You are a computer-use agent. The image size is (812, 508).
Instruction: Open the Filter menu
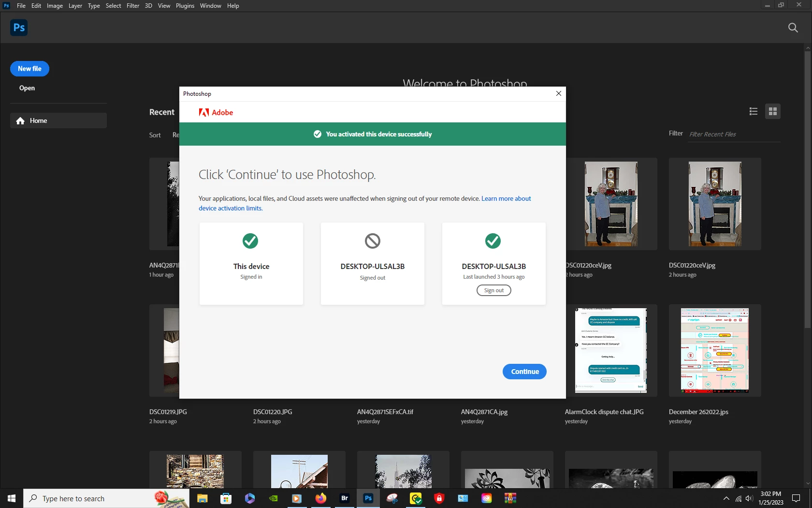pos(133,6)
